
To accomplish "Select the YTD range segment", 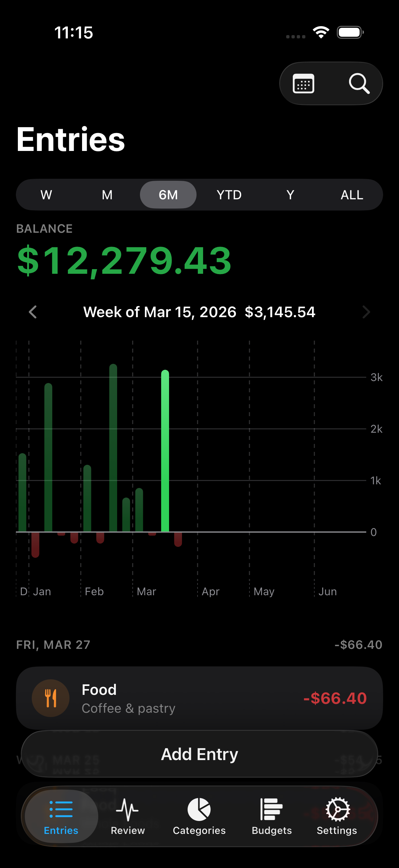I will [x=229, y=195].
